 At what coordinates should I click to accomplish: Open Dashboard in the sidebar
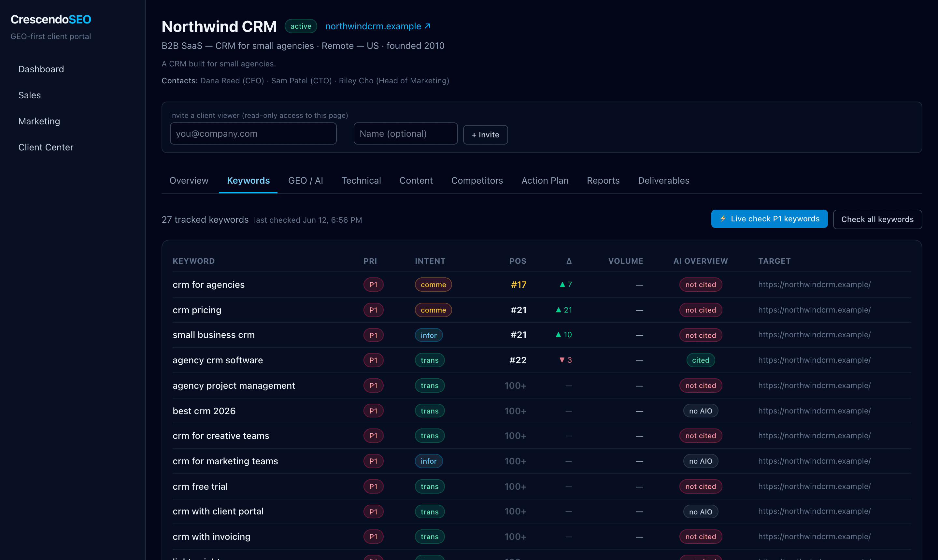point(41,69)
